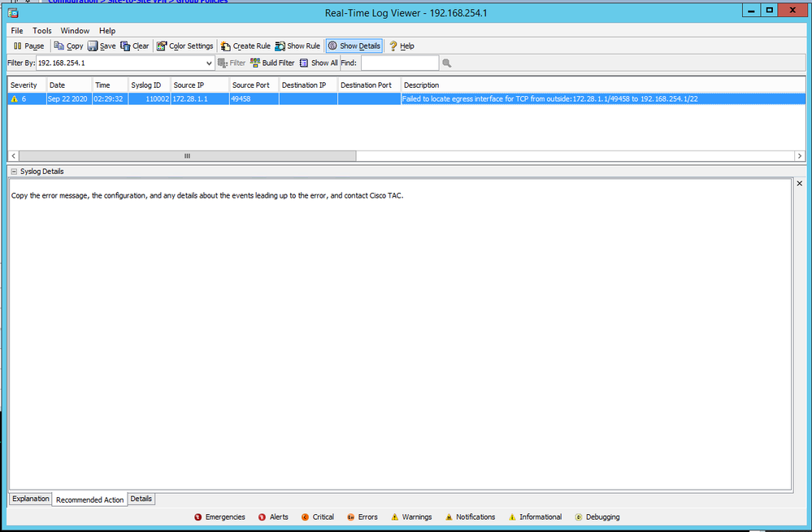Collapse the Syslog Details section
This screenshot has width=812, height=532.
click(x=14, y=171)
